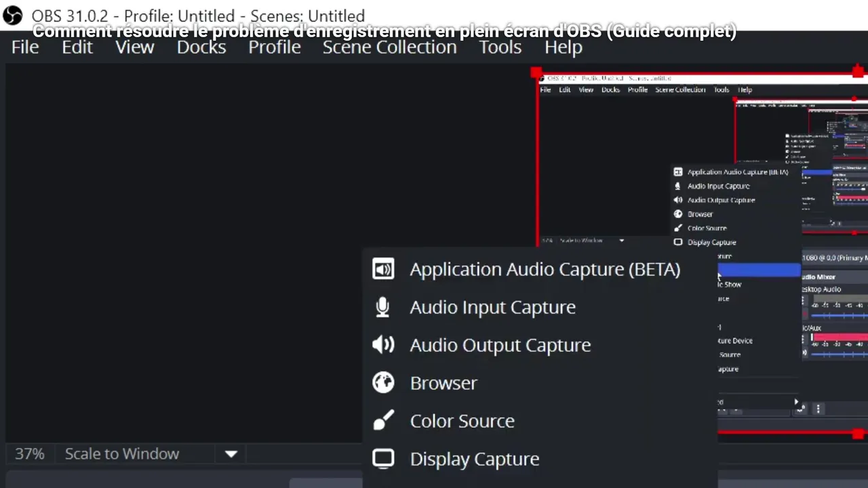
Task: Choose the partly hidden "Capture Device" menu entry
Action: 735,341
